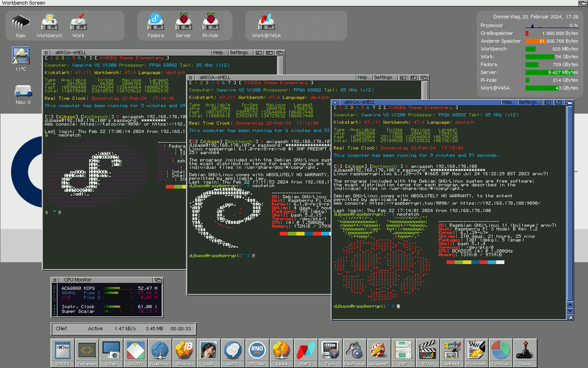This screenshot has width=588, height=368.
Task: Open Settings... in the rear Fedora shell window
Action: (240, 53)
